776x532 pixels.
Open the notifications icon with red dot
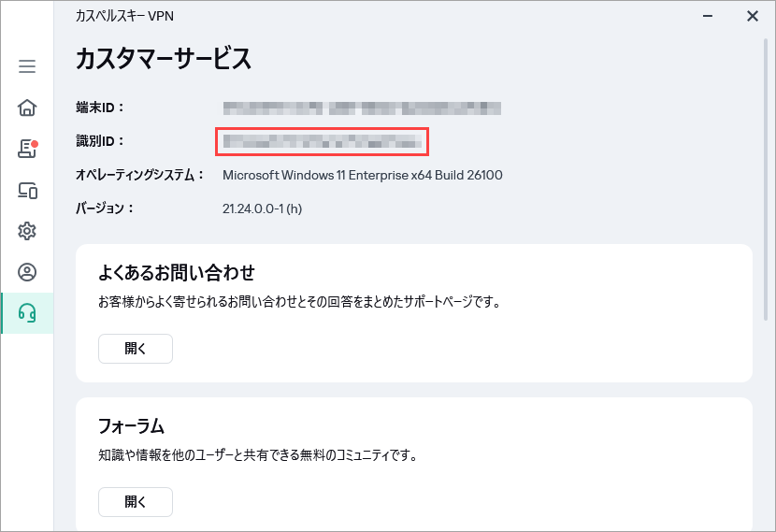(27, 149)
